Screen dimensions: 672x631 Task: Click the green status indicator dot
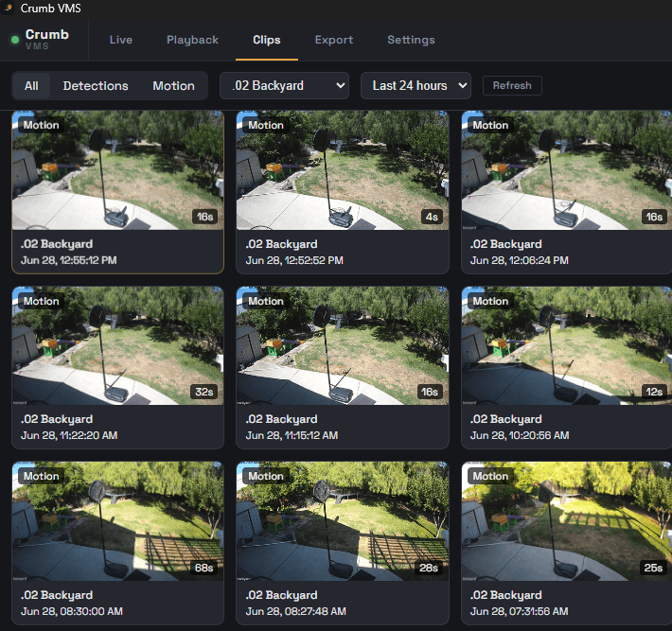click(x=15, y=40)
